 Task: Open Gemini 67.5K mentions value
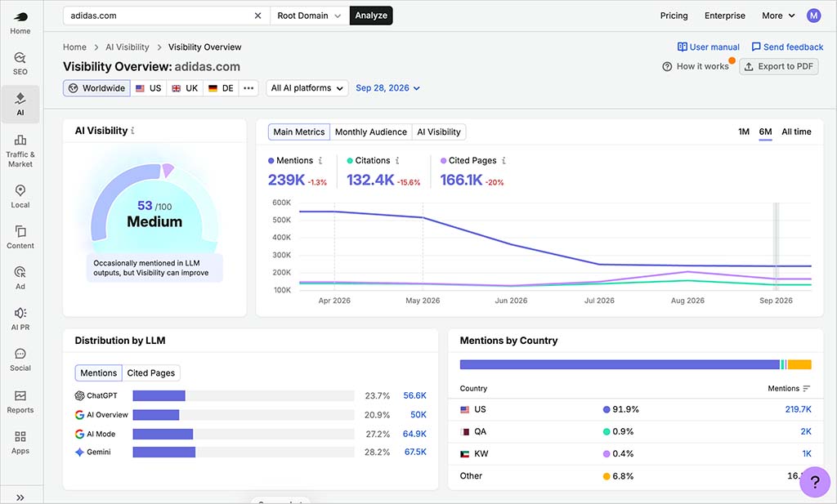tap(415, 453)
